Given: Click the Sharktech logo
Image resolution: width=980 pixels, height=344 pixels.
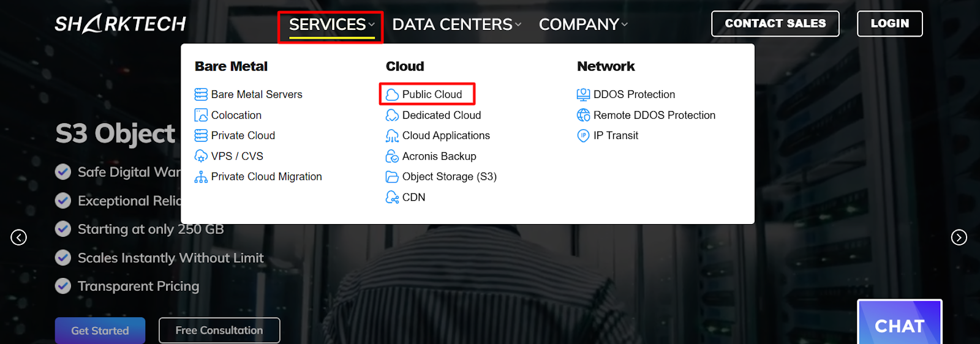Looking at the screenshot, I should click(121, 24).
